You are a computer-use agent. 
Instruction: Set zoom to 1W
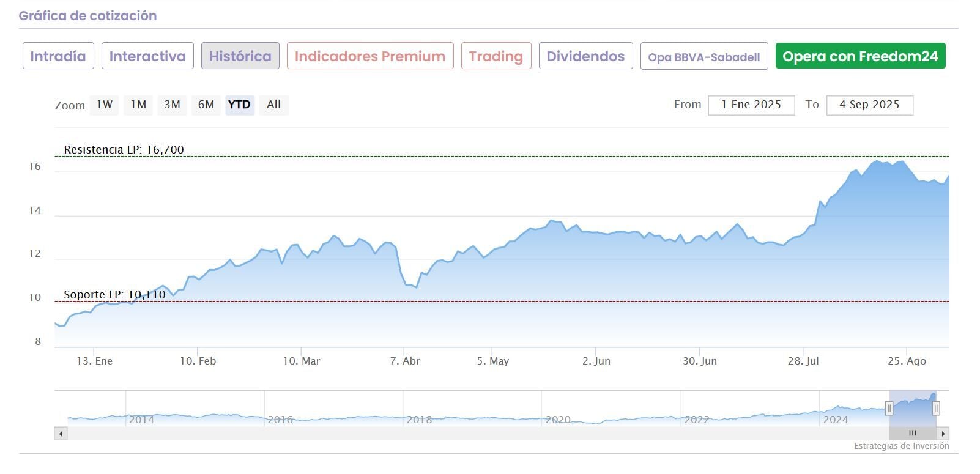point(105,105)
